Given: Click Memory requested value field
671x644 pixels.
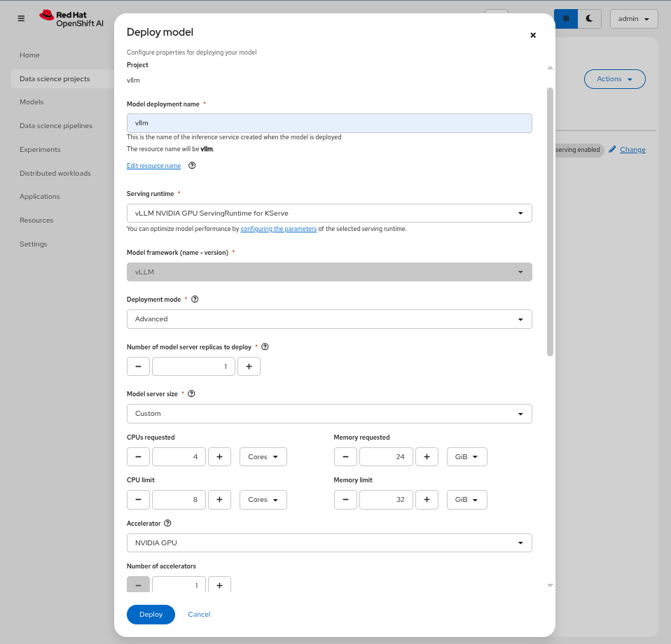Looking at the screenshot, I should pyautogui.click(x=386, y=456).
